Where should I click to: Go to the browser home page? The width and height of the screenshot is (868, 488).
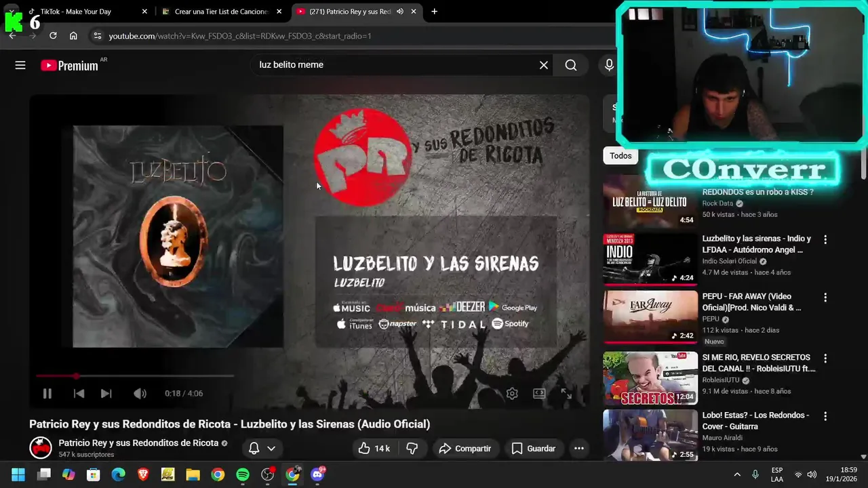73,36
